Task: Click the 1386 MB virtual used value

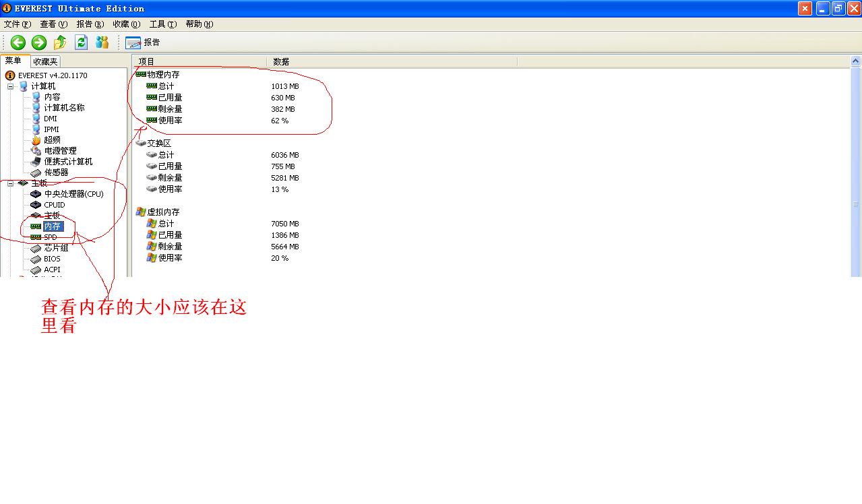Action: coord(285,235)
